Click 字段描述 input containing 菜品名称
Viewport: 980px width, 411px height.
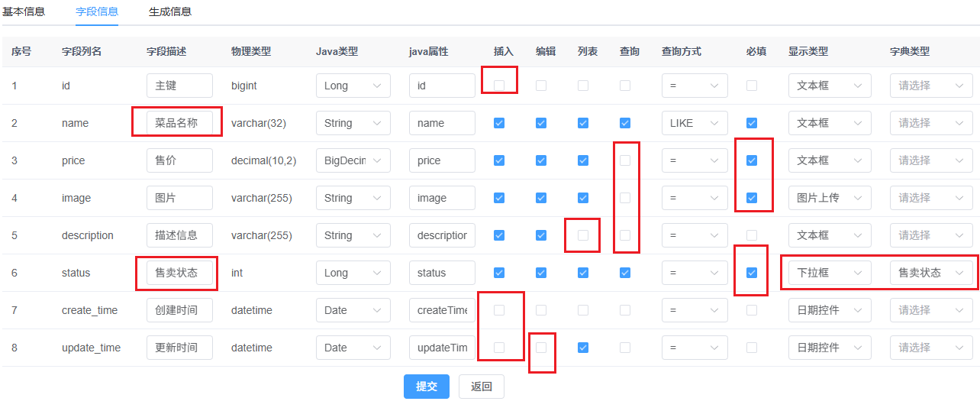pyautogui.click(x=179, y=123)
